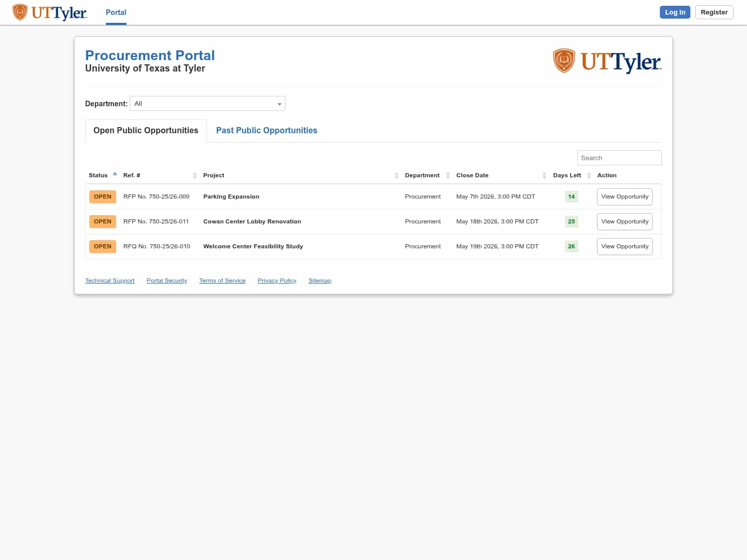
Task: View Opportunity for Parking Expansion
Action: [625, 197]
